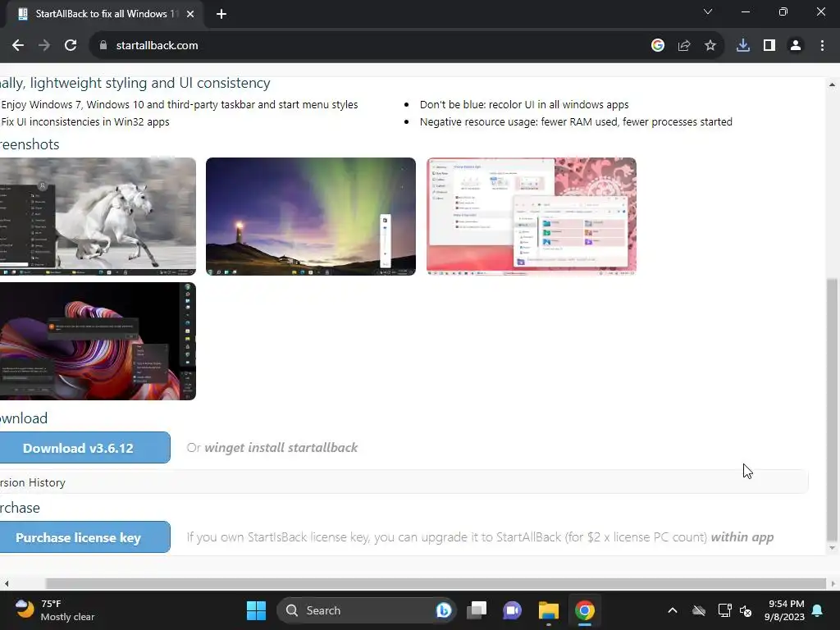The image size is (840, 630).
Task: Toggle the Chrome side panel
Action: tap(769, 46)
